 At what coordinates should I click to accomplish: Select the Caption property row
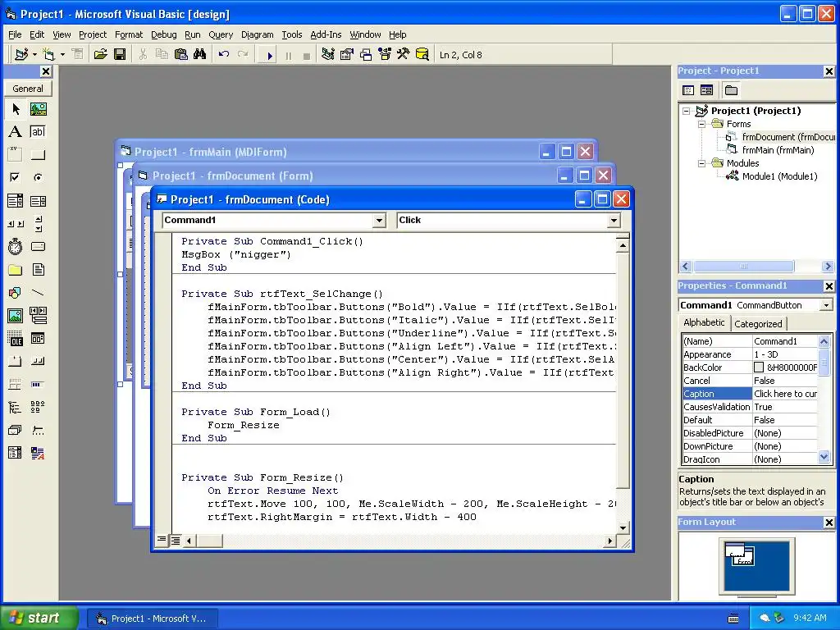pos(750,394)
